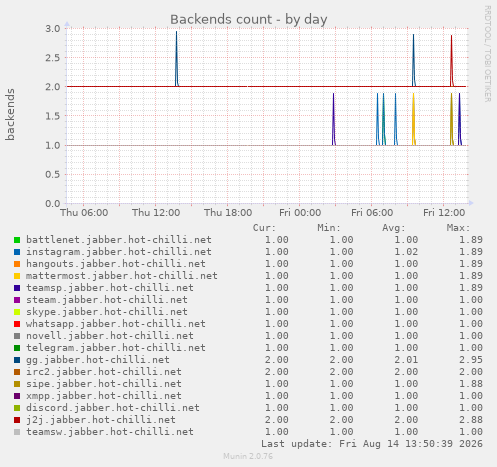
Task: Select xmpp.jabber.hot-chilli.net legend label
Action: [104, 396]
